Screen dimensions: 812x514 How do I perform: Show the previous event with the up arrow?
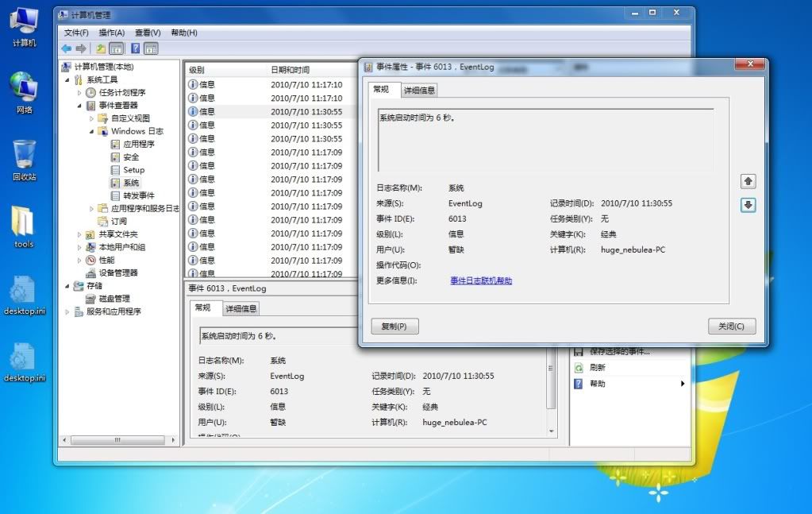click(748, 181)
